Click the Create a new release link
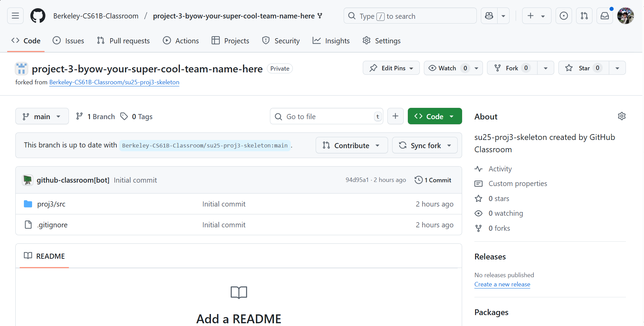This screenshot has width=644, height=326. tap(502, 284)
